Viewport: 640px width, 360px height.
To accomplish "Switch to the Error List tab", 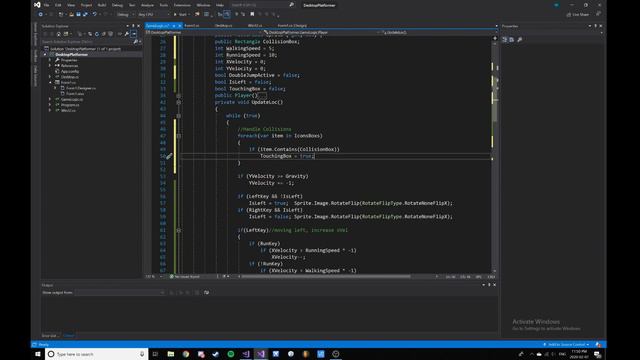I will coord(50,336).
